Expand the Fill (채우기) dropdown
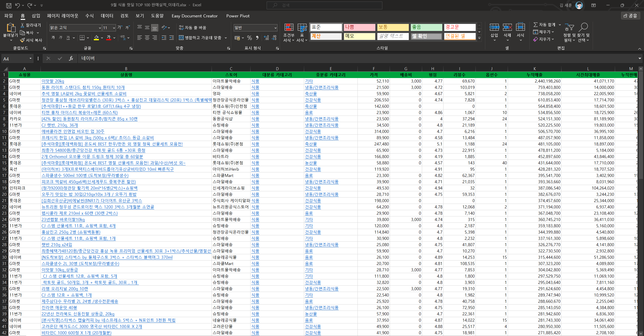Viewport: 644px width, 336px height. (553, 32)
